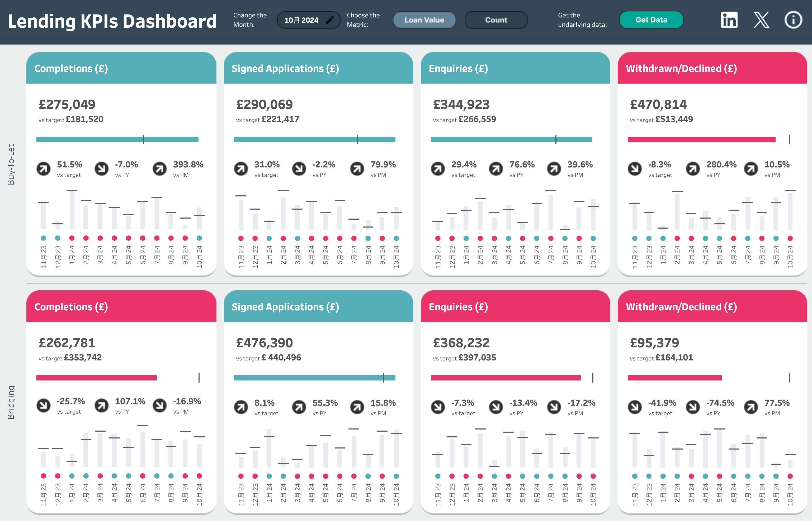Click the 77.5% vs PM up arrow icon
Screen dimensions: 812x521
[751, 407]
